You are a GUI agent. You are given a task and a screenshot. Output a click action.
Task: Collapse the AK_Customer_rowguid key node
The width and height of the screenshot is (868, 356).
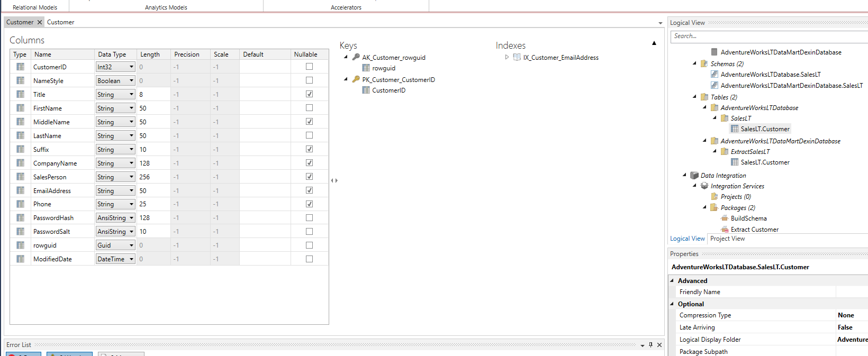(346, 57)
